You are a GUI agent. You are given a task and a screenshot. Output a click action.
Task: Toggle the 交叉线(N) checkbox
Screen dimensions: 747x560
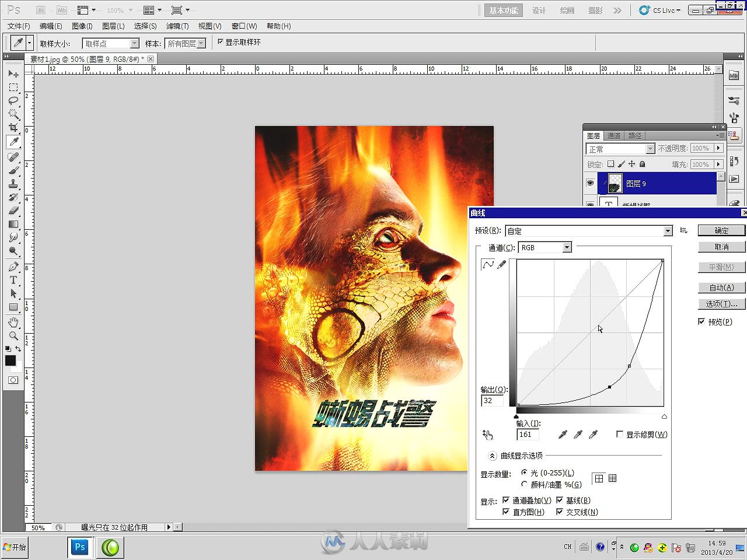click(560, 512)
